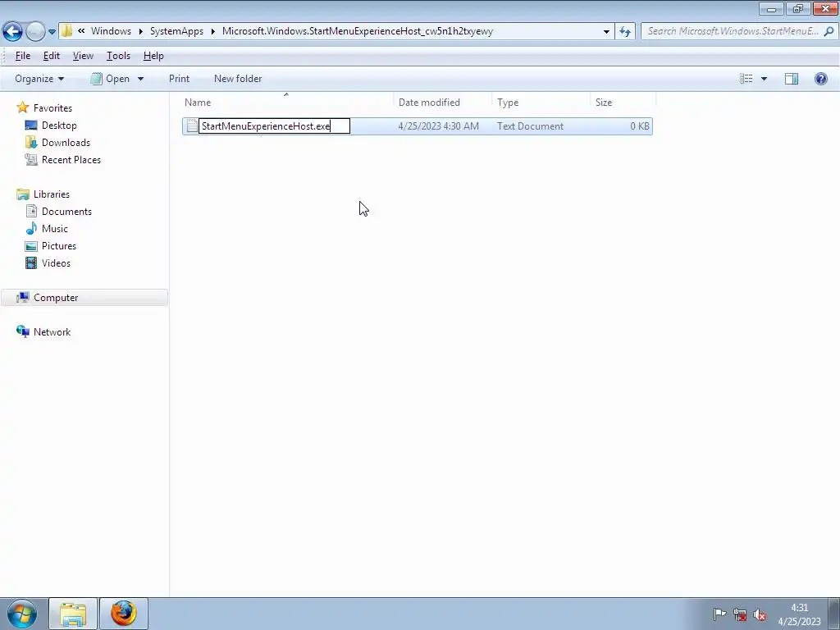Expand the arrow after the SystemApps breadcrumb
The width and height of the screenshot is (840, 630).
212,31
